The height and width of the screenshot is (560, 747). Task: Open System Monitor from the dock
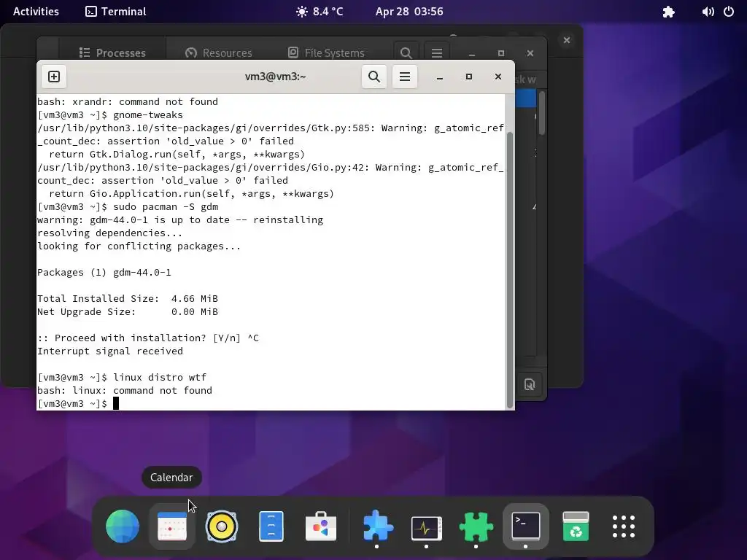coord(426,526)
